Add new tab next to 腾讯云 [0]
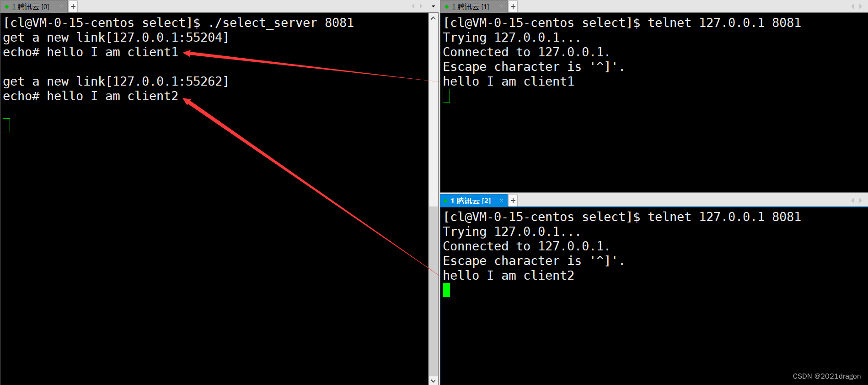 [x=73, y=6]
